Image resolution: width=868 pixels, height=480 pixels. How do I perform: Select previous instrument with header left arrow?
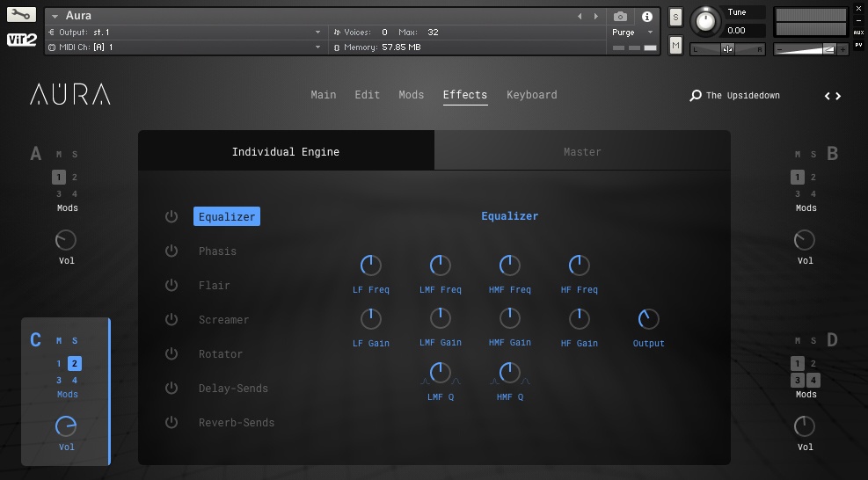coord(580,17)
